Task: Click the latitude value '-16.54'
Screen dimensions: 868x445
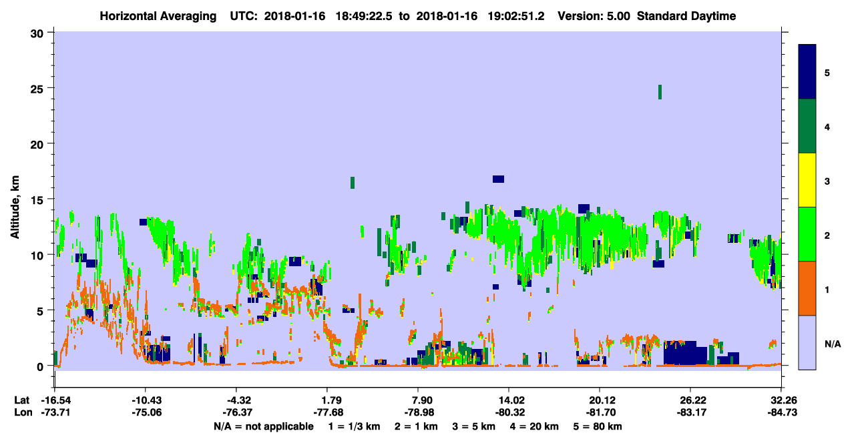Action: coord(55,400)
